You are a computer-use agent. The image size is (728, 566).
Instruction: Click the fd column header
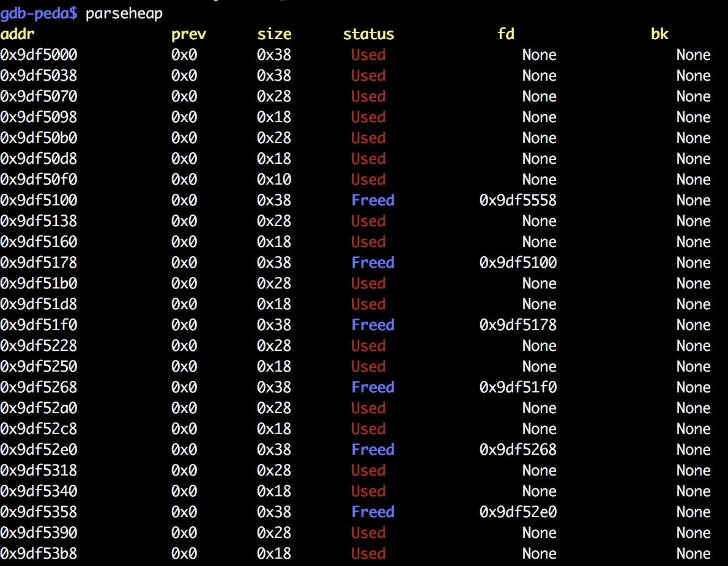pyautogui.click(x=505, y=34)
